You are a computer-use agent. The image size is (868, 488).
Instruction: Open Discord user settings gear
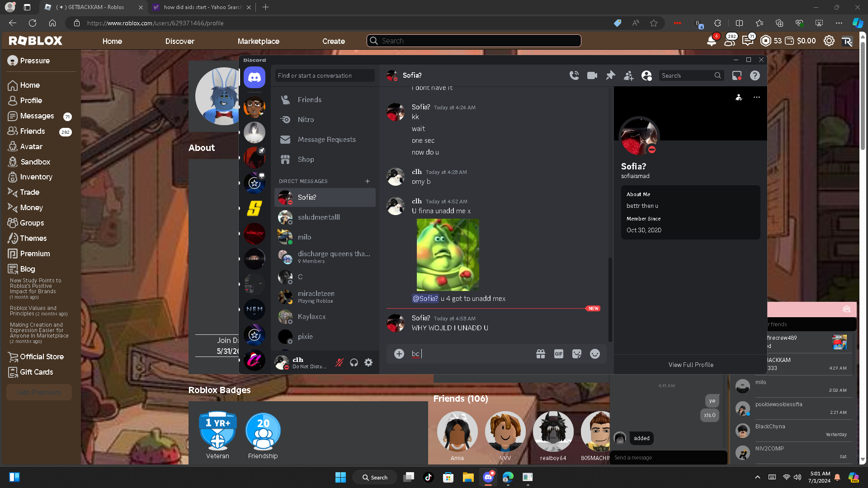click(368, 362)
